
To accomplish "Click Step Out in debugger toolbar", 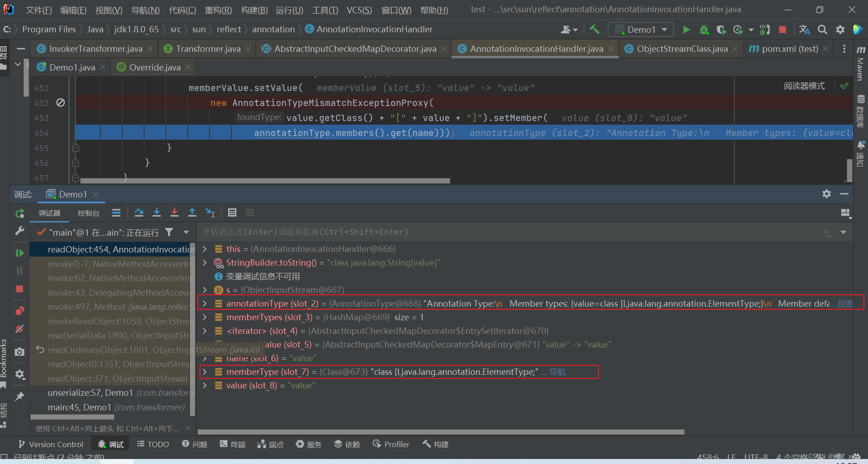I will [192, 212].
